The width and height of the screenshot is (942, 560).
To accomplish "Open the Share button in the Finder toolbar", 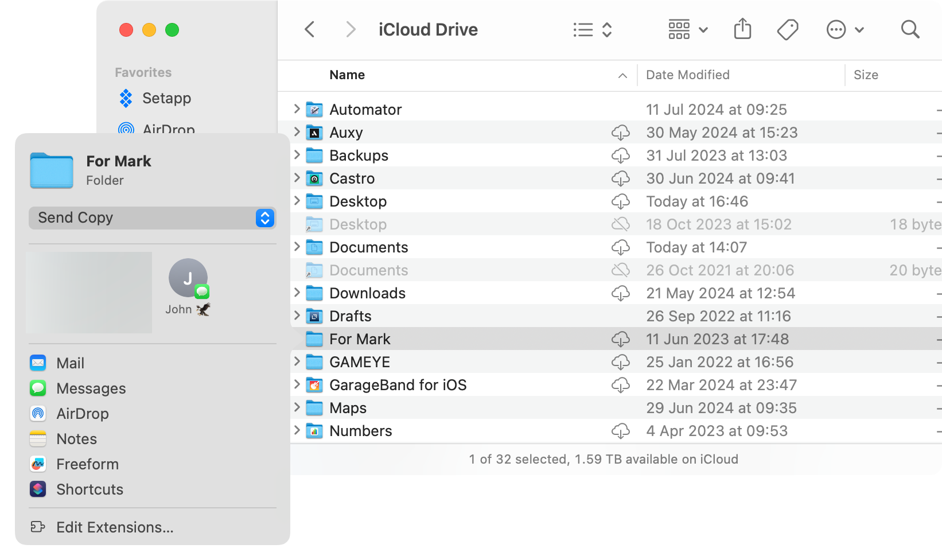I will (x=742, y=29).
